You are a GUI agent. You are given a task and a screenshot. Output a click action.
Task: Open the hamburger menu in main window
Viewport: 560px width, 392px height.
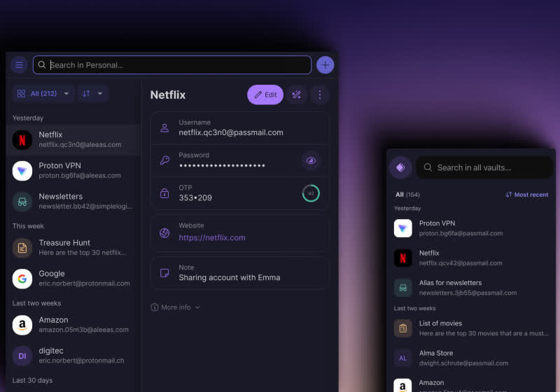pos(19,65)
